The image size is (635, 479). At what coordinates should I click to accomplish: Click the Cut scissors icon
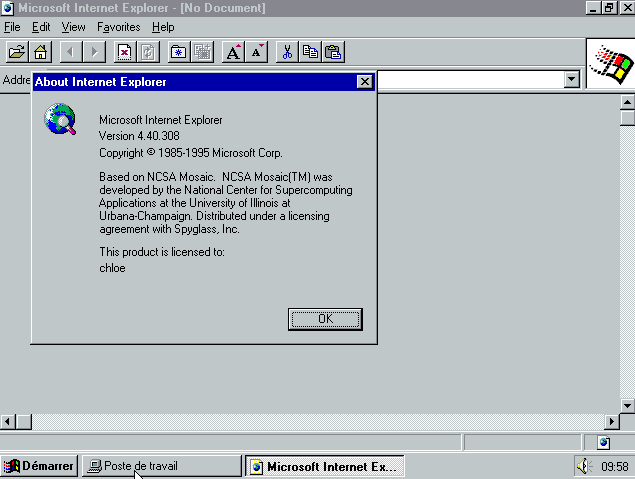[287, 52]
